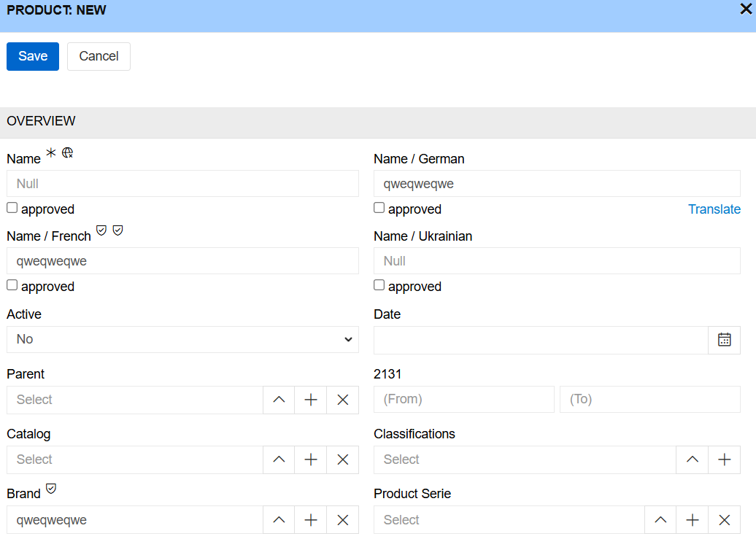The width and height of the screenshot is (756, 539).
Task: Open Parent lookup with the chevron icon
Action: point(278,400)
